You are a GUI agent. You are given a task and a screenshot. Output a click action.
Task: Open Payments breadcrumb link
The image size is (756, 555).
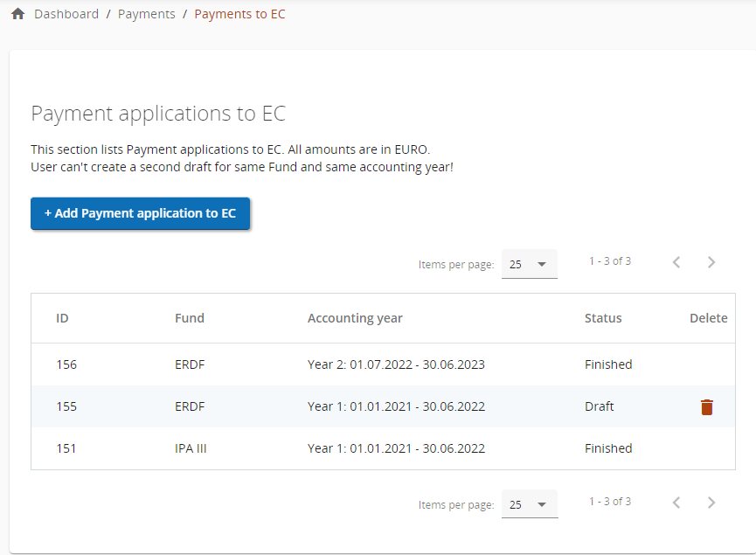146,14
